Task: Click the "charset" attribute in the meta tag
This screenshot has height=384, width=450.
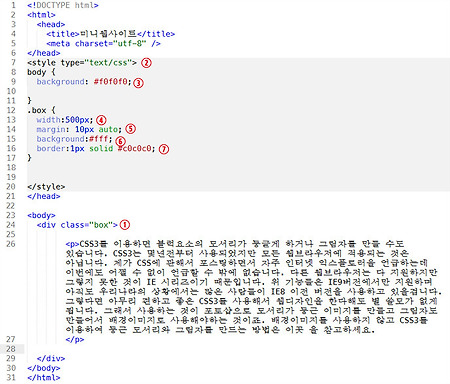Action: 91,44
